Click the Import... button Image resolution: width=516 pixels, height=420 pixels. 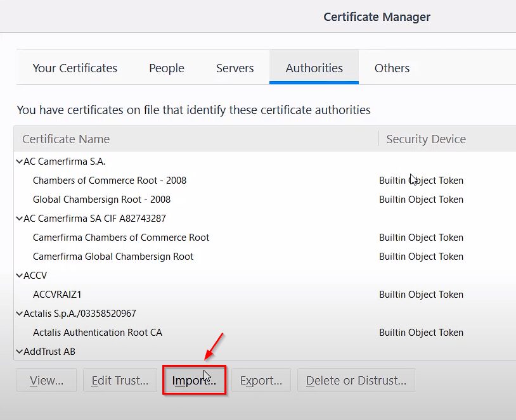point(194,380)
